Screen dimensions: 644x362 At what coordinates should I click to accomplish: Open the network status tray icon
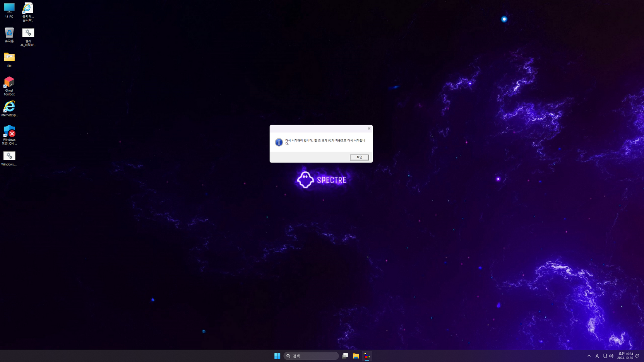[605, 356]
